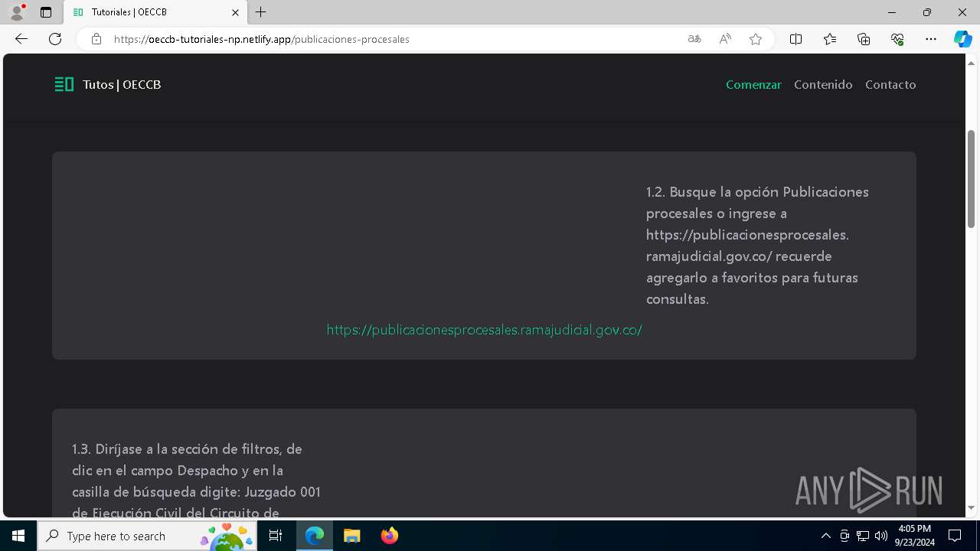The width and height of the screenshot is (980, 551).
Task: Toggle split screen view
Action: click(x=795, y=39)
